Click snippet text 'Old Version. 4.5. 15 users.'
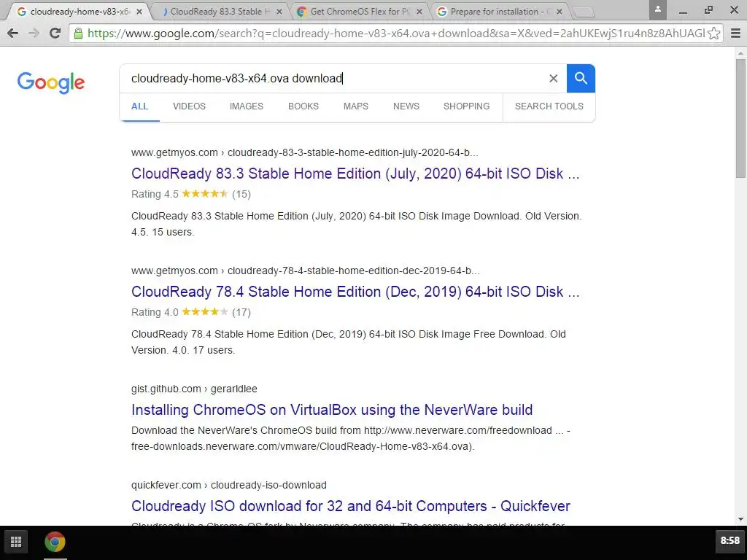The height and width of the screenshot is (560, 747). [x=356, y=224]
